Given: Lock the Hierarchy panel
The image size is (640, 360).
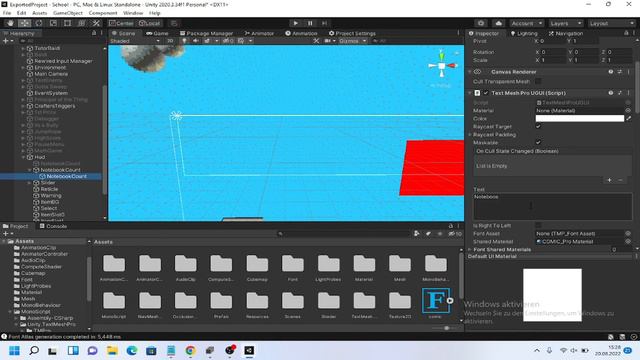Looking at the screenshot, I should tap(94, 33).
